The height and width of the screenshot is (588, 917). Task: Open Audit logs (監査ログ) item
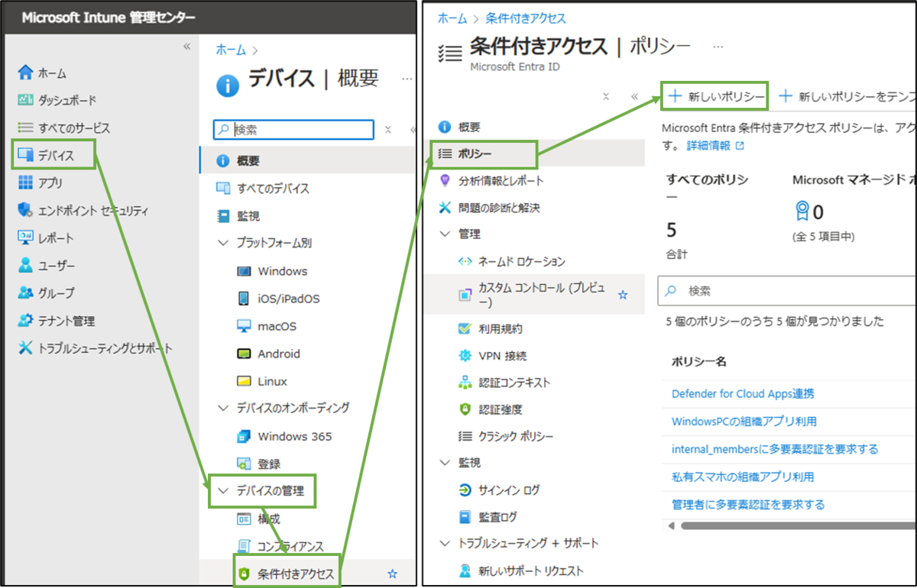click(488, 517)
